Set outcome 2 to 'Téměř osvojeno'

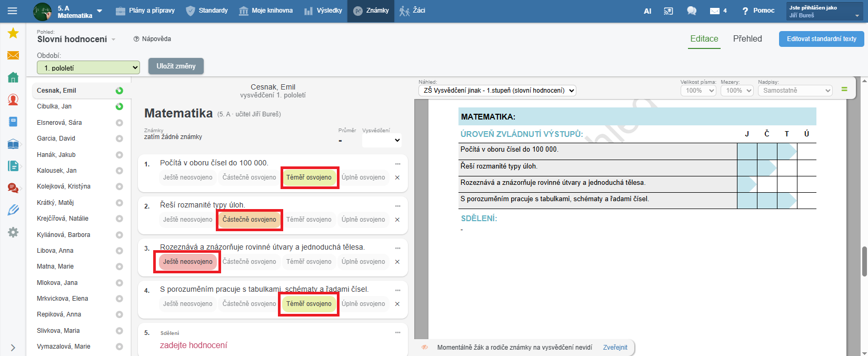point(309,220)
